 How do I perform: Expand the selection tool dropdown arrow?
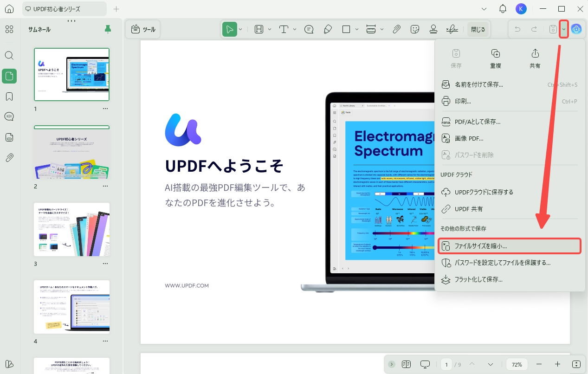(240, 29)
